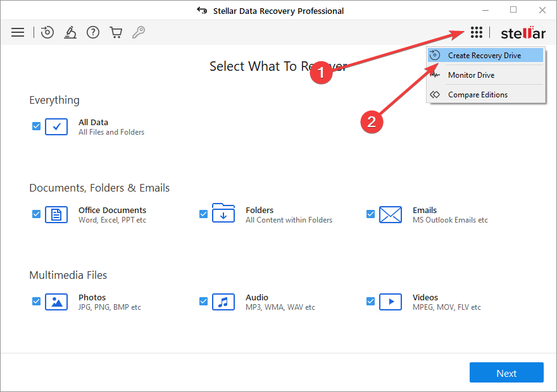Click the 'All Files and Folders' text
This screenshot has width=557, height=392.
(x=111, y=132)
